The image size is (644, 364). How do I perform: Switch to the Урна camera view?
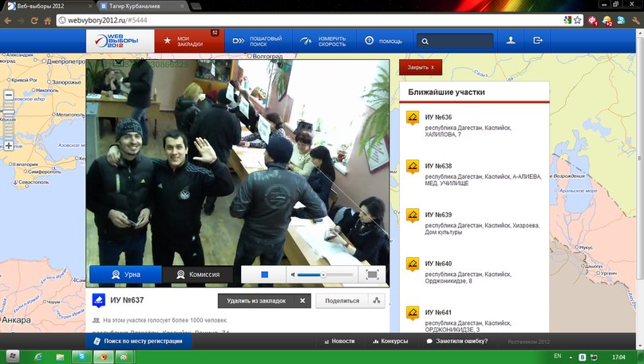coord(125,275)
